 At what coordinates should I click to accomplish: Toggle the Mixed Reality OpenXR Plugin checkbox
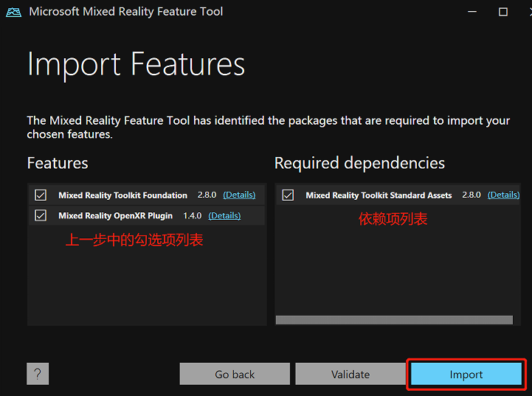tap(41, 216)
